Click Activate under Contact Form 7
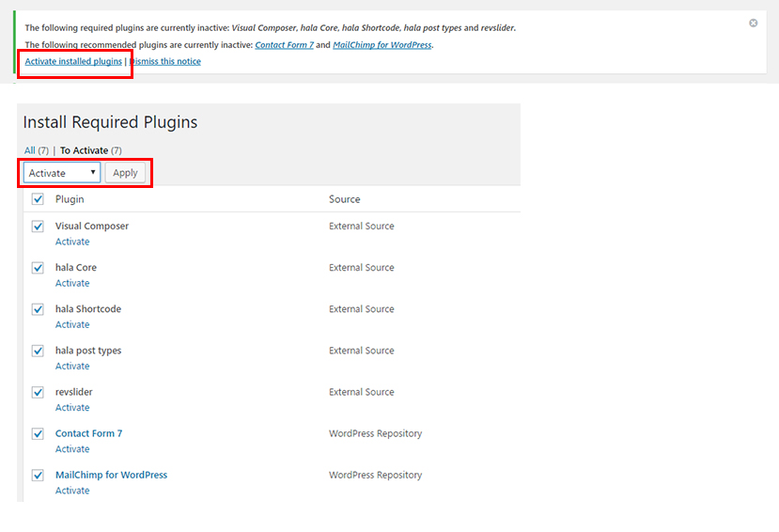This screenshot has height=532, width=779. 72,449
